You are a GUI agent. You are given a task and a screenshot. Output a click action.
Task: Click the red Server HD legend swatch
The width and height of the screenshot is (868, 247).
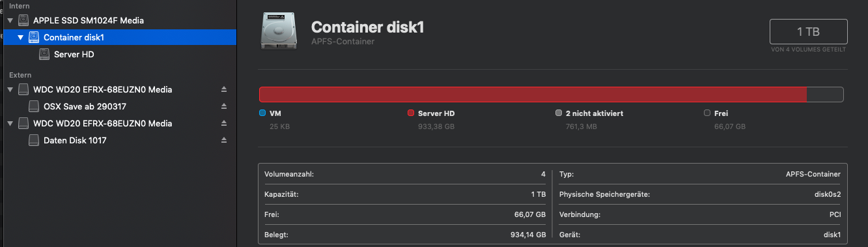411,113
